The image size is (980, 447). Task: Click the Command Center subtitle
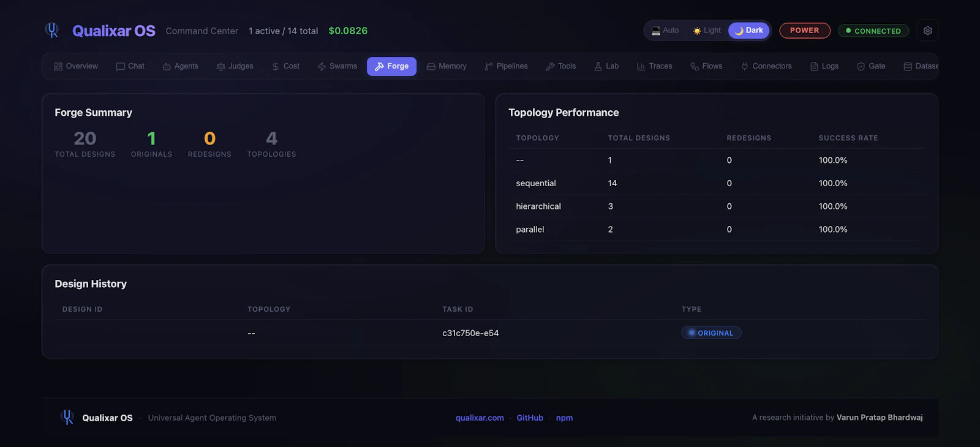[x=202, y=31]
